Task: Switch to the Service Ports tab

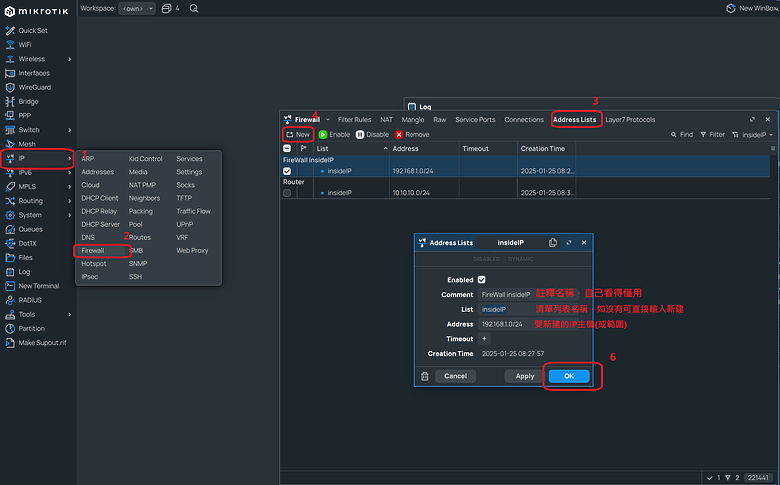Action: pos(475,120)
